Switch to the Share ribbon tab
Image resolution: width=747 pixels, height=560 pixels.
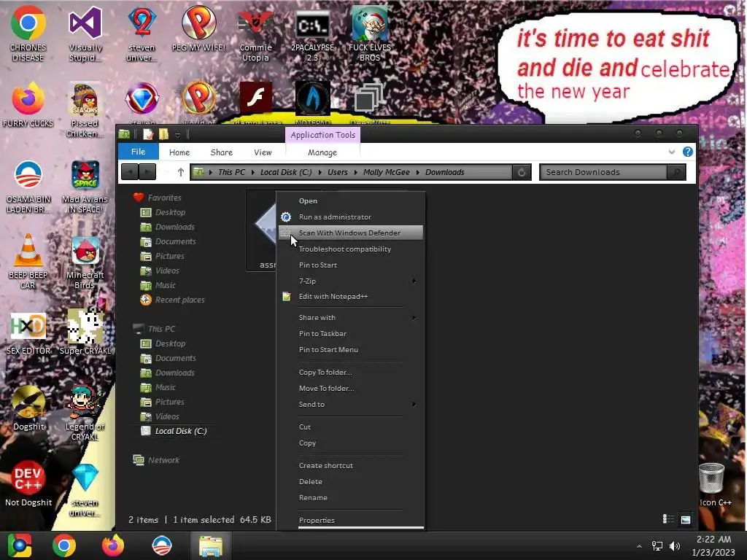coord(222,152)
